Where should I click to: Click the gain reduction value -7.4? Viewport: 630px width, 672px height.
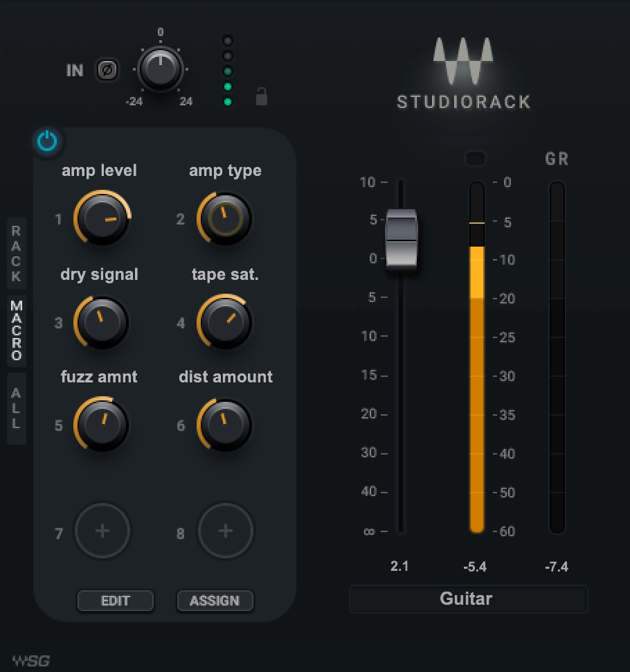557,567
